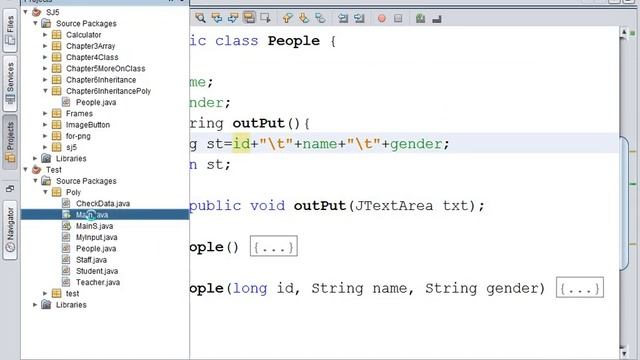
Task: Expand folded body of People(long id...) constructor
Action: (x=580, y=288)
